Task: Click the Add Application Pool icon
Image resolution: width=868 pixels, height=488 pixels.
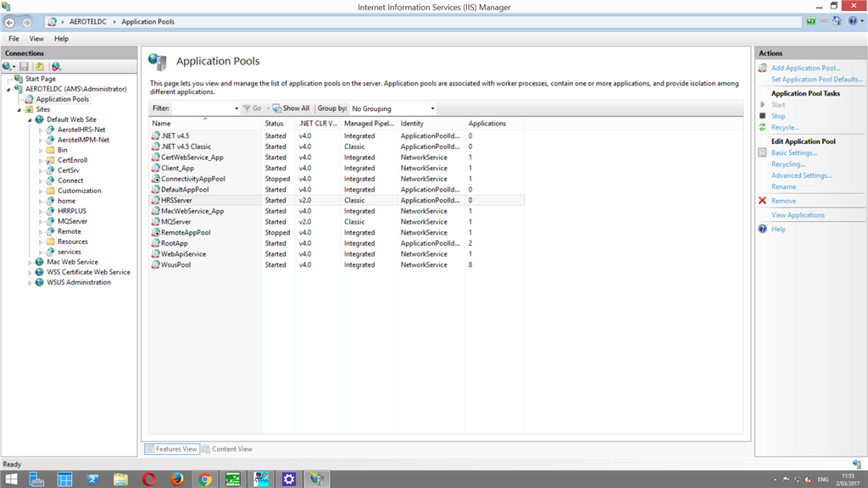Action: pyautogui.click(x=763, y=68)
